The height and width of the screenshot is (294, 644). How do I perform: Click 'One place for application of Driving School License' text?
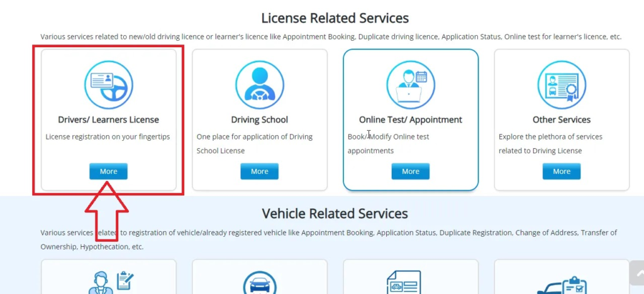pyautogui.click(x=255, y=143)
